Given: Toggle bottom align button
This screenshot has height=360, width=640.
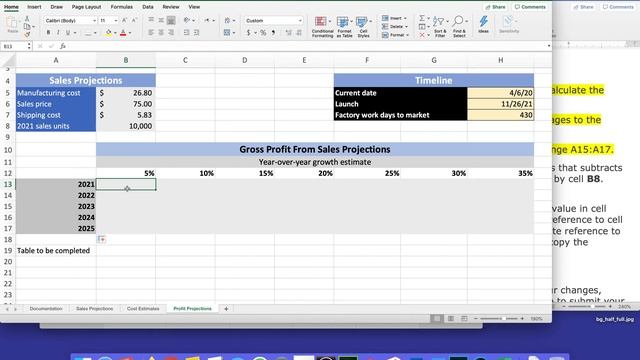Looking at the screenshot, I should coord(171,20).
